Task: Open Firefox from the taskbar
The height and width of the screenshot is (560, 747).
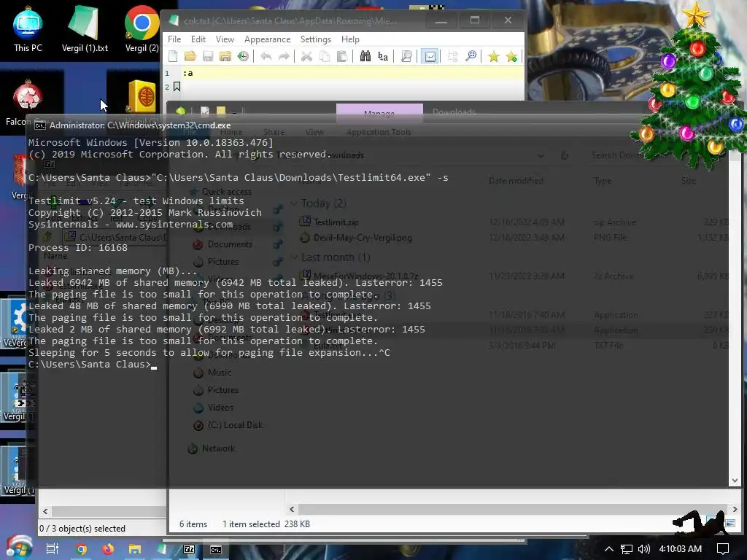Action: [x=108, y=550]
